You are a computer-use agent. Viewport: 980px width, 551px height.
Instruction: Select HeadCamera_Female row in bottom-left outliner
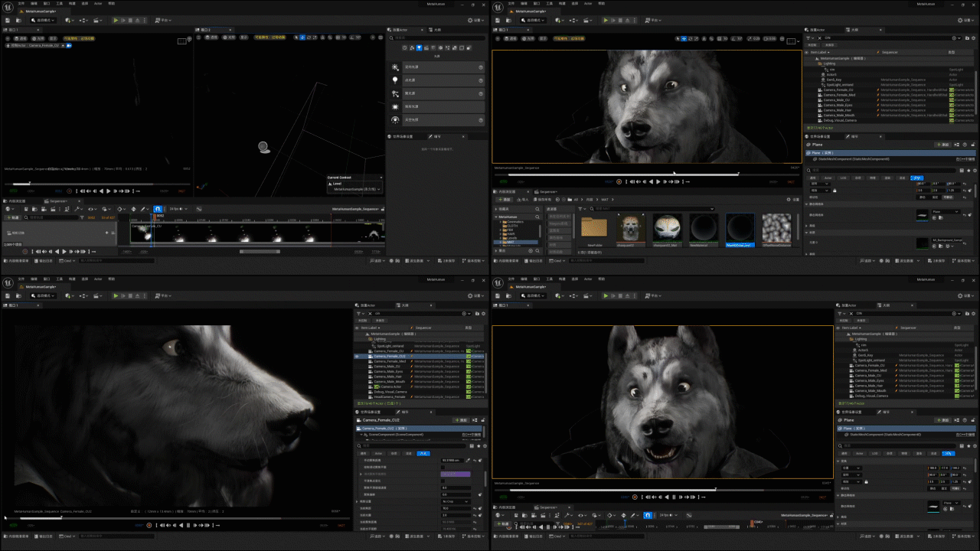tap(420, 396)
